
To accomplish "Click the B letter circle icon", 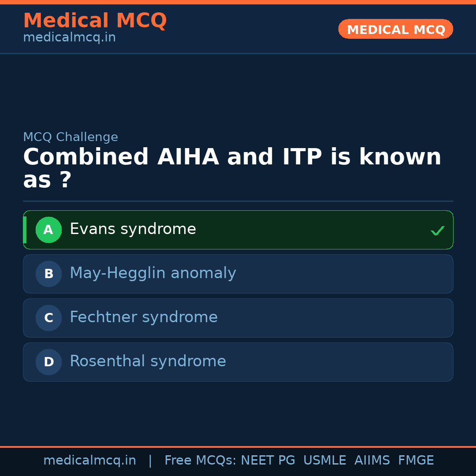I will [x=48, y=274].
